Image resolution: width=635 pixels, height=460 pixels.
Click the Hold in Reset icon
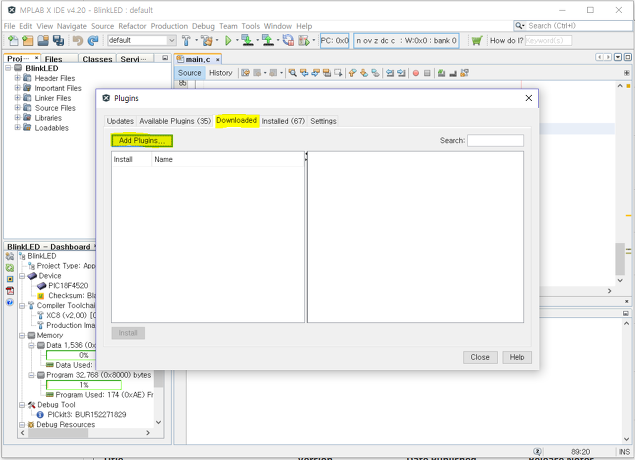288,40
